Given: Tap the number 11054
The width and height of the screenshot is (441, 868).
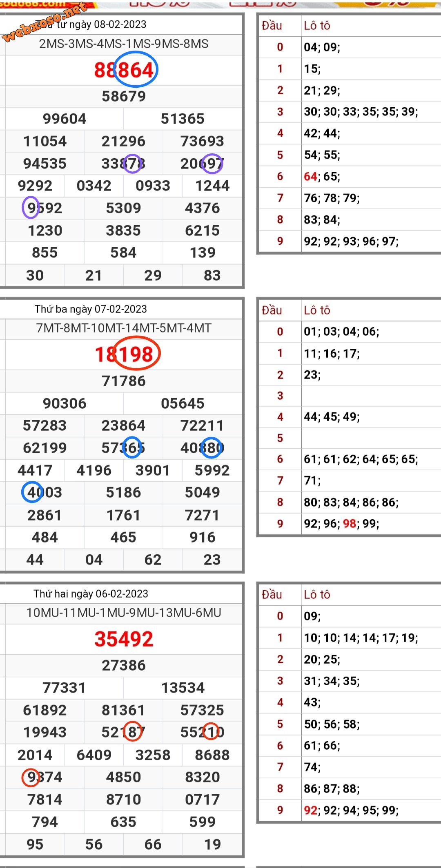Looking at the screenshot, I should click(x=45, y=141).
